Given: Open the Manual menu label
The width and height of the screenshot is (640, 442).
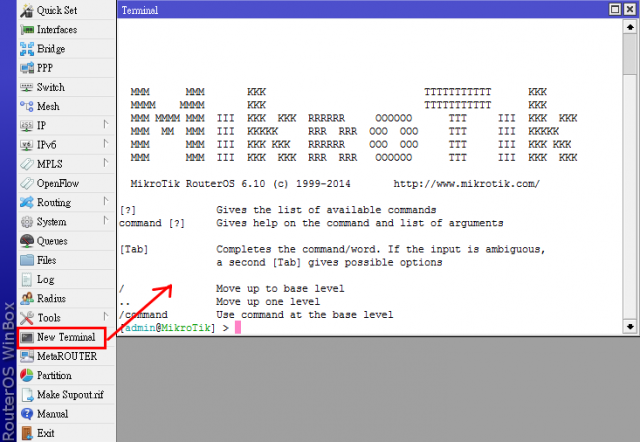Looking at the screenshot, I should tap(52, 414).
